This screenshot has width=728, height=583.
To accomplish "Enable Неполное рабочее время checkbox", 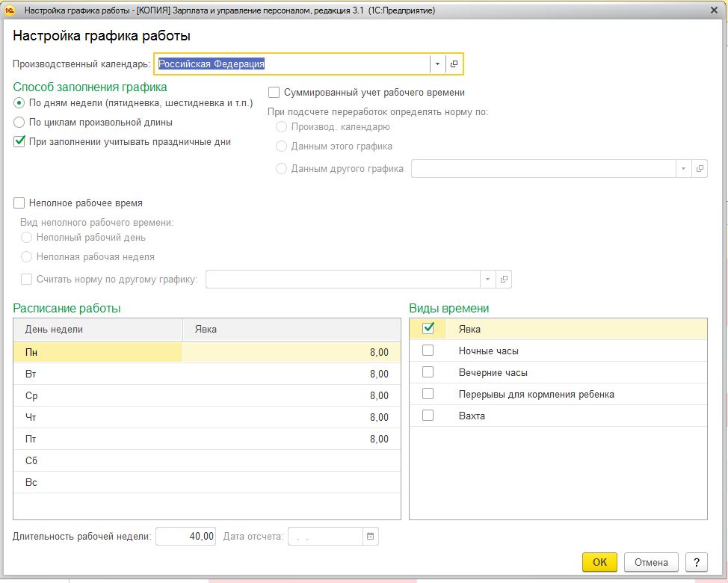I will click(x=19, y=203).
